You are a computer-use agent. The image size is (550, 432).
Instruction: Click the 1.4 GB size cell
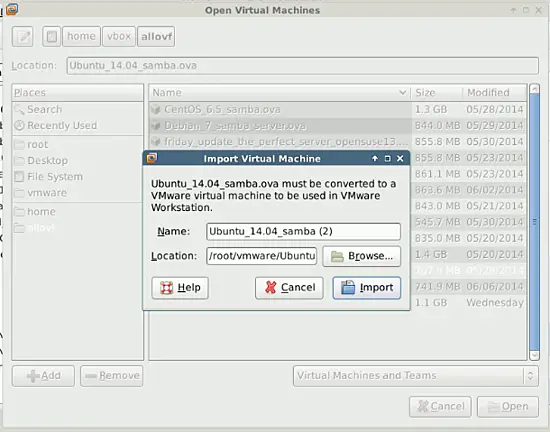click(431, 255)
